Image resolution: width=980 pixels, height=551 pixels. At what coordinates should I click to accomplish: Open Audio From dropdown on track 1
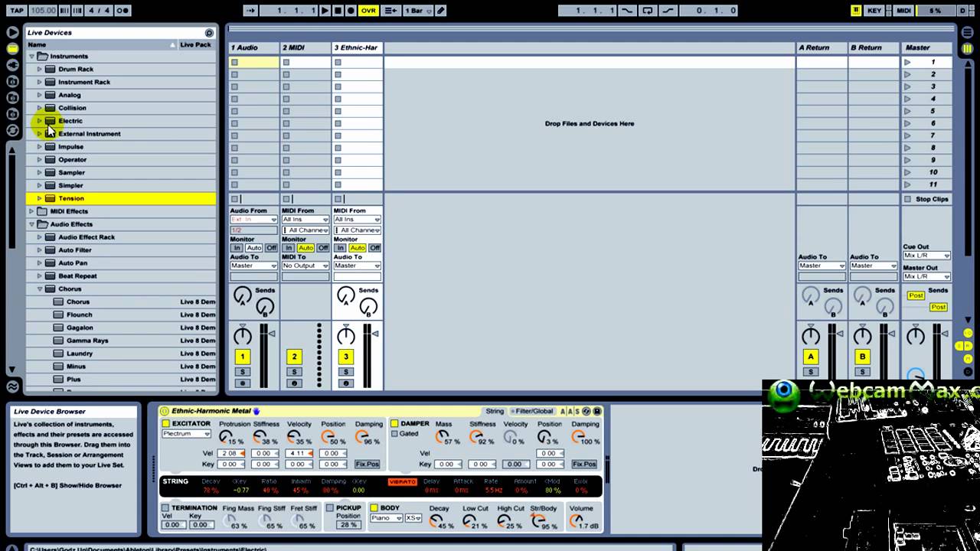click(253, 220)
